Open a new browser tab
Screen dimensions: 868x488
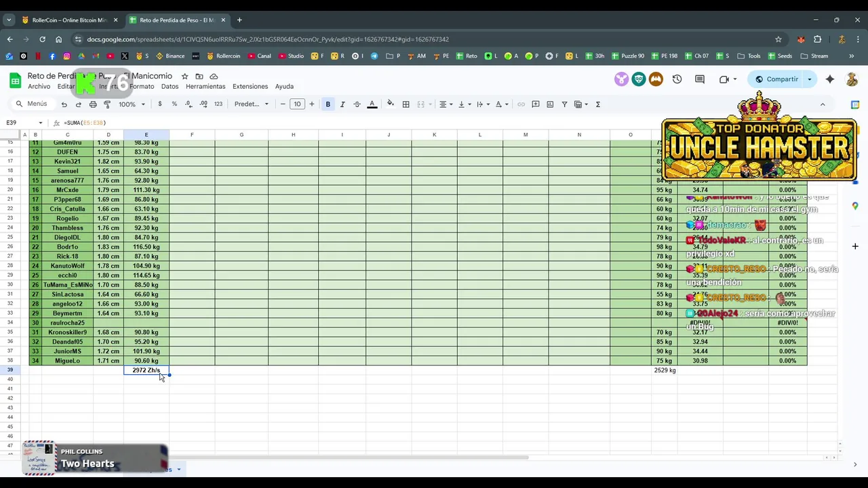tap(239, 20)
